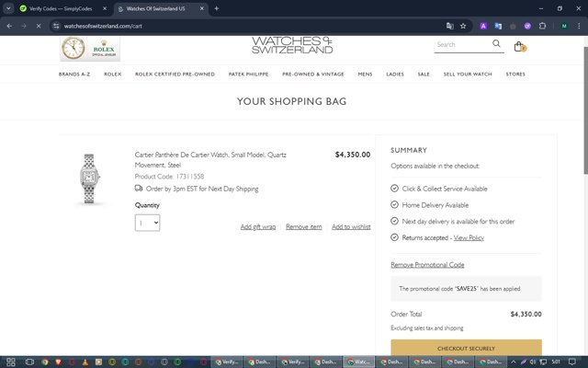Show hidden tray icons chevron
Viewport: 588px width, 368px height.
click(x=514, y=362)
